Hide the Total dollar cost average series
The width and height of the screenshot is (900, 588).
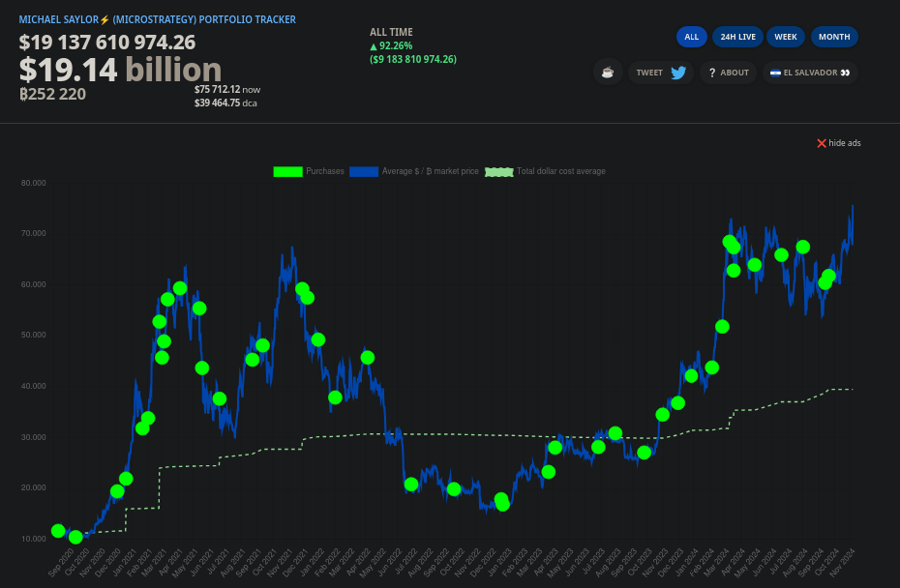560,171
